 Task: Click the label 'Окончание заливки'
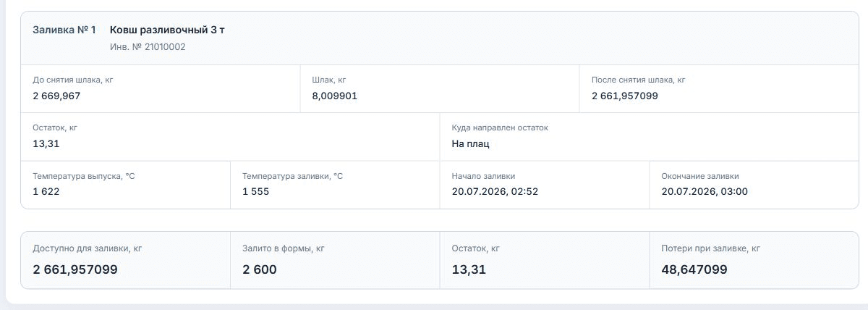coord(700,176)
